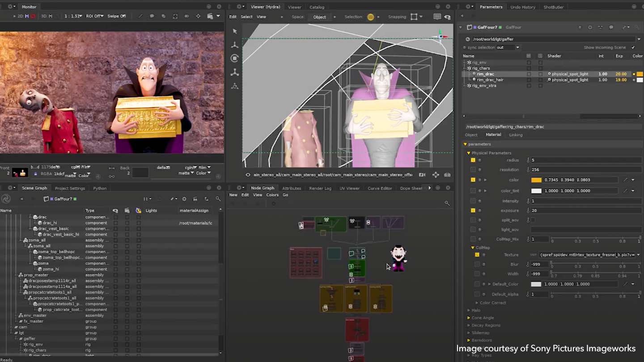Open the sync selection out dropdown
This screenshot has width=644, height=362.
coord(508,47)
